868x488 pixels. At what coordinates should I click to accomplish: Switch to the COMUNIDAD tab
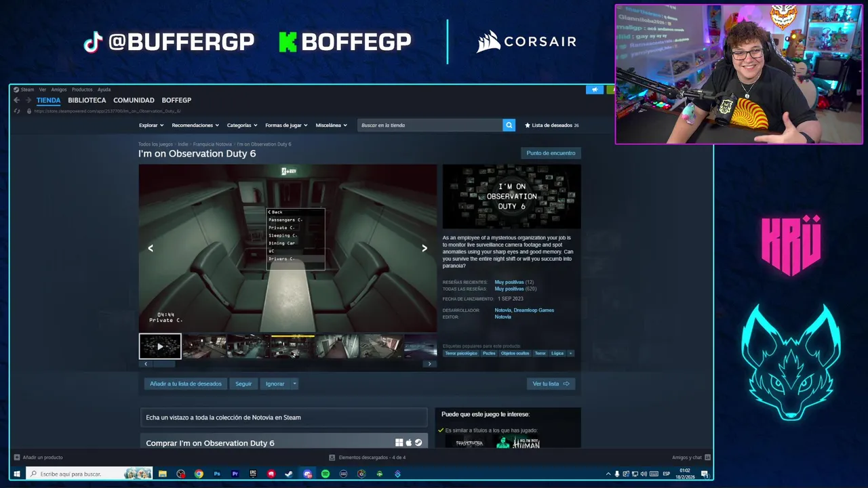point(134,100)
